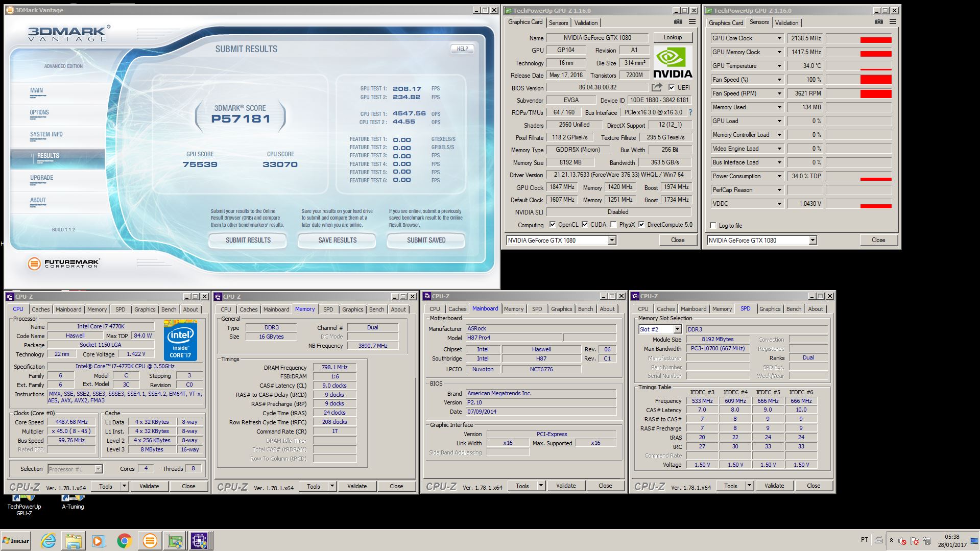Click SAVE RESULTS button
The width and height of the screenshot is (980, 551).
[337, 240]
